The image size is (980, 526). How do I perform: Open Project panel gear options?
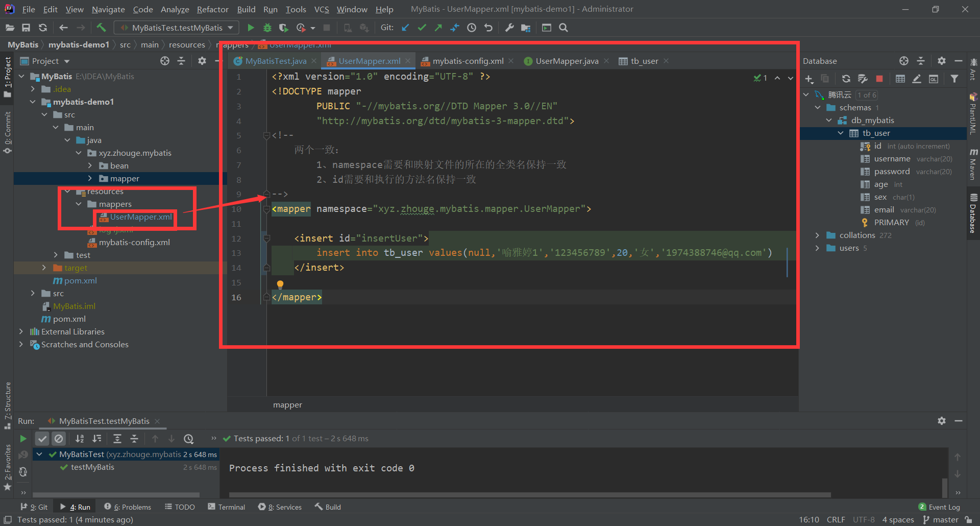202,61
